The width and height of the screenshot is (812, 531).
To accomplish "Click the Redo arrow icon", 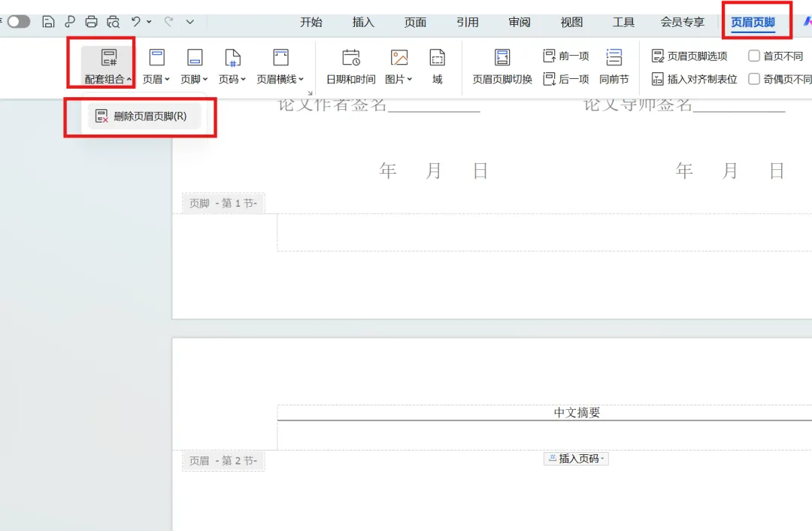I will tap(168, 22).
